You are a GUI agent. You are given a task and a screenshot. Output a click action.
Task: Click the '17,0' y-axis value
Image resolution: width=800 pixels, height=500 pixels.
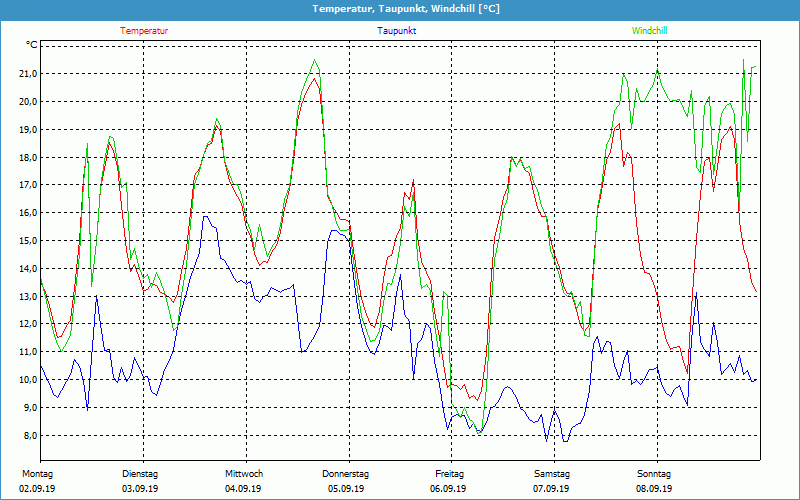(28, 185)
